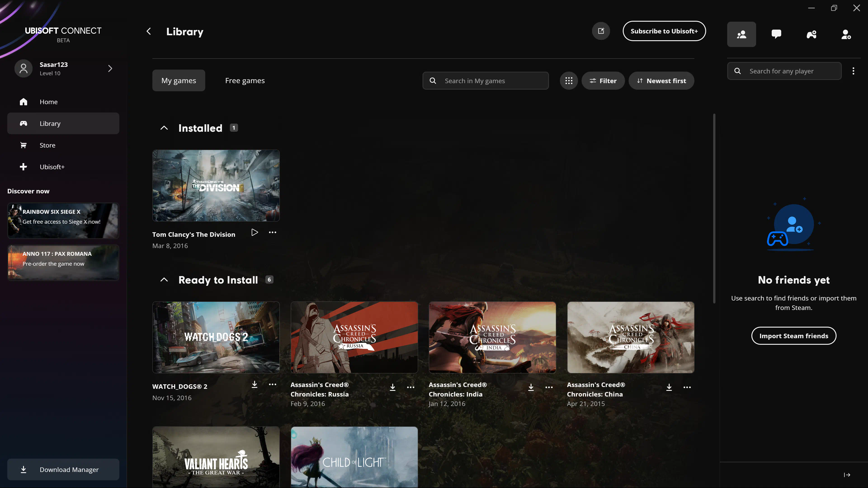Image resolution: width=868 pixels, height=488 pixels.
Task: Open more options for Chronicles: India
Action: point(549,387)
